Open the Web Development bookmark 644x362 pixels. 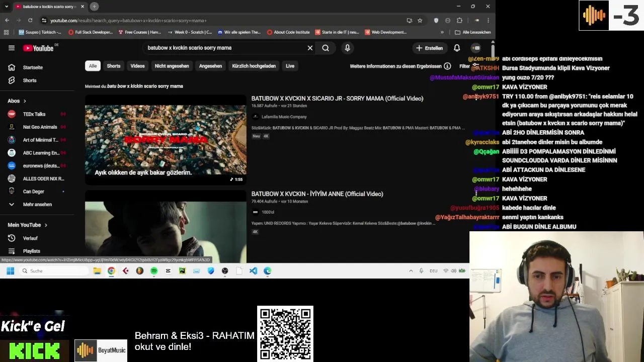(385, 32)
